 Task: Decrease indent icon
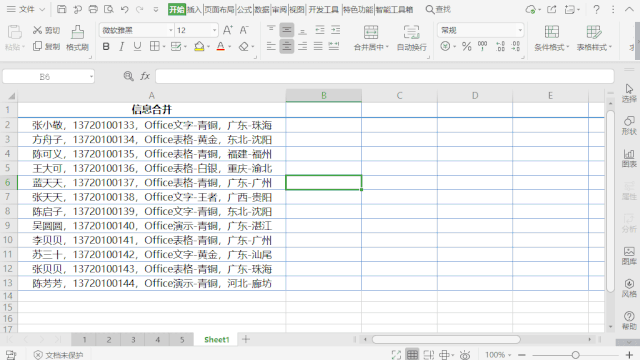click(320, 30)
